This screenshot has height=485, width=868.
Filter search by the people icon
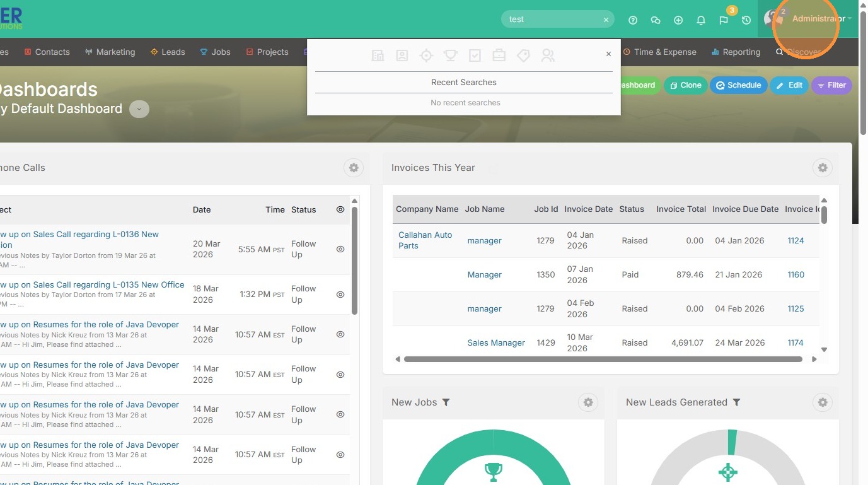[548, 56]
